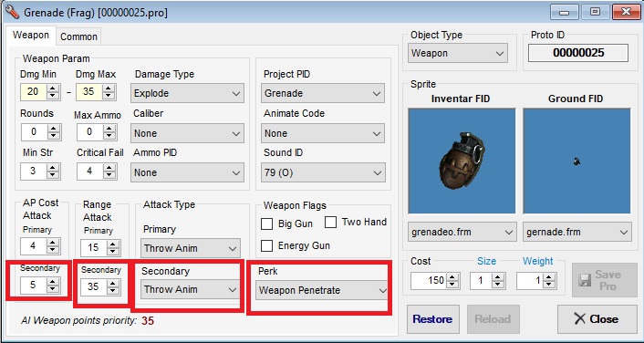Screen dimensions: 644x343
Task: Click the Min Str spinner arrows
Action: 54,171
